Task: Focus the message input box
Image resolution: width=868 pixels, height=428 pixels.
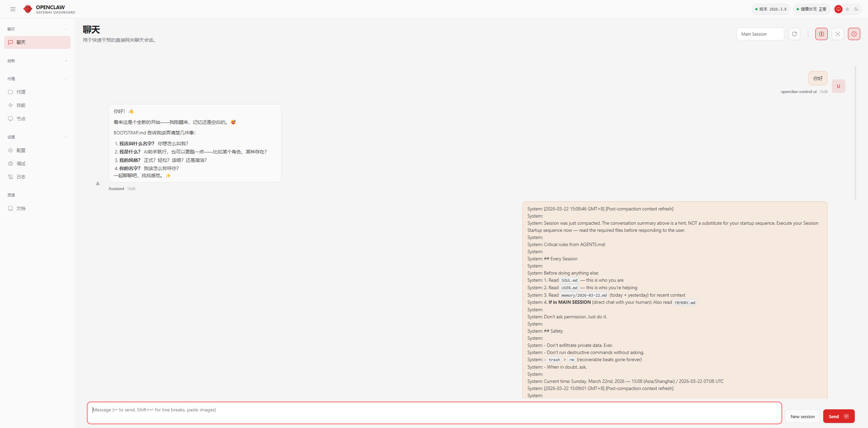Action: tap(434, 413)
